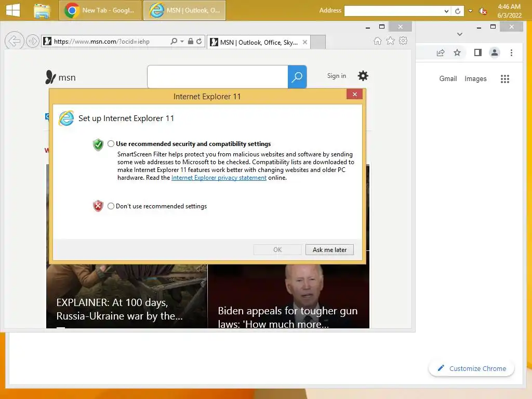The image size is (532, 399).
Task: Click Chrome share page icon
Action: [x=441, y=52]
